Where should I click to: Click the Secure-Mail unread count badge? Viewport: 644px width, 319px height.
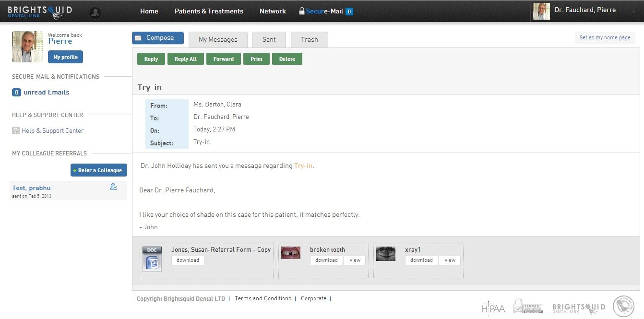[349, 12]
